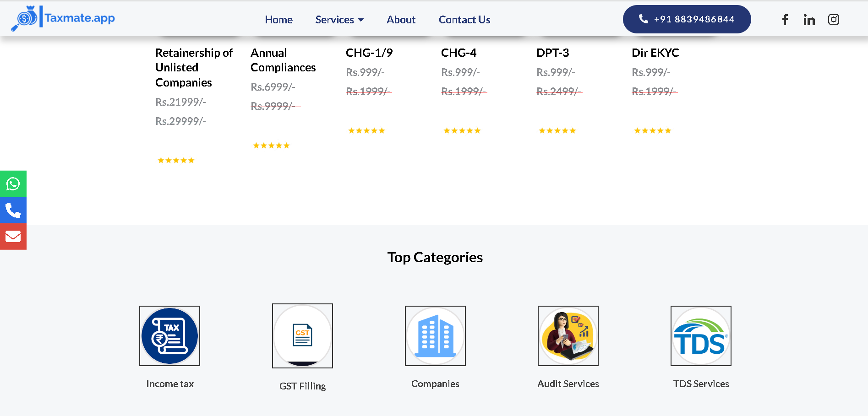Open the Facebook social icon
The height and width of the screenshot is (416, 868).
tap(785, 20)
